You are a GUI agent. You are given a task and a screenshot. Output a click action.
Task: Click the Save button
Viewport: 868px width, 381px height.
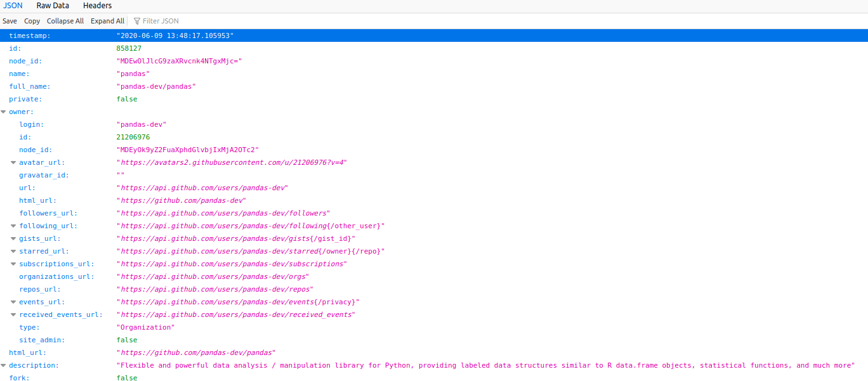tap(10, 21)
